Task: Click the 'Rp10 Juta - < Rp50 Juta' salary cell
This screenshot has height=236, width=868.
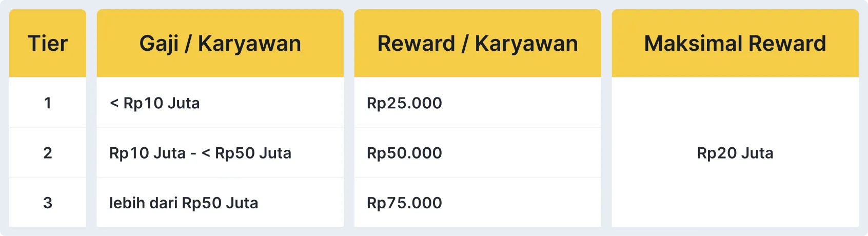Action: click(x=200, y=153)
